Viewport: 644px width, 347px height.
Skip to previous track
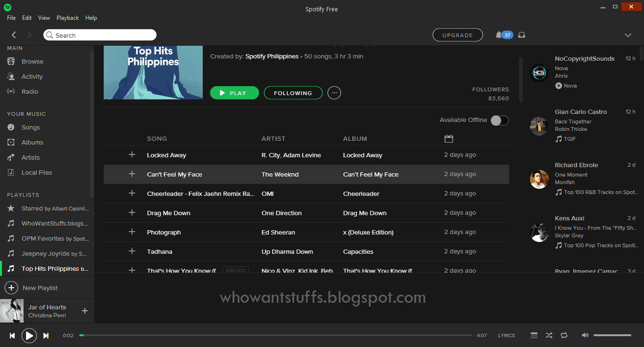[12, 336]
